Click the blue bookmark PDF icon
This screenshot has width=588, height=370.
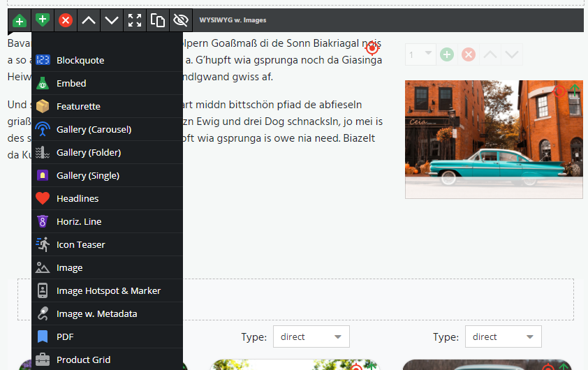tap(43, 336)
